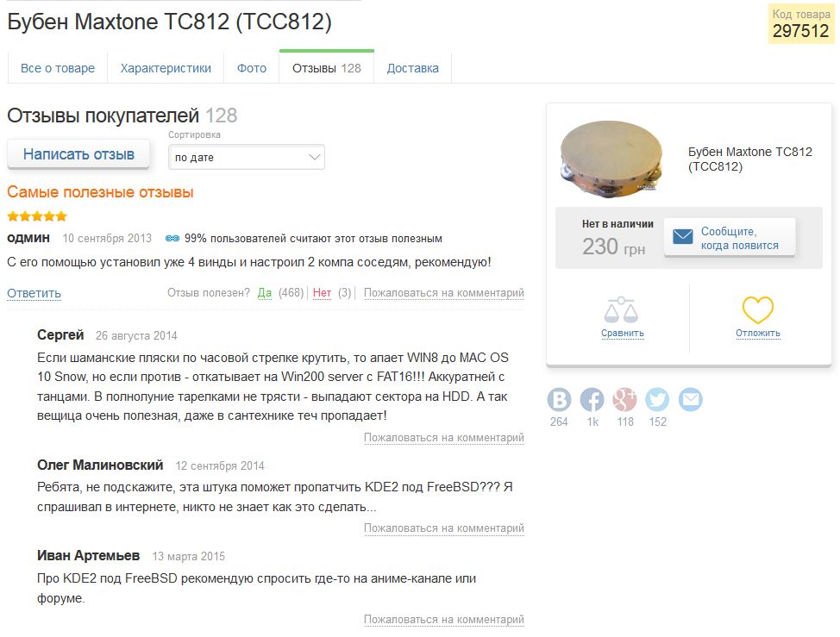The width and height of the screenshot is (840, 637).
Task: Report Иван Артемьев's comment
Action: click(x=444, y=620)
